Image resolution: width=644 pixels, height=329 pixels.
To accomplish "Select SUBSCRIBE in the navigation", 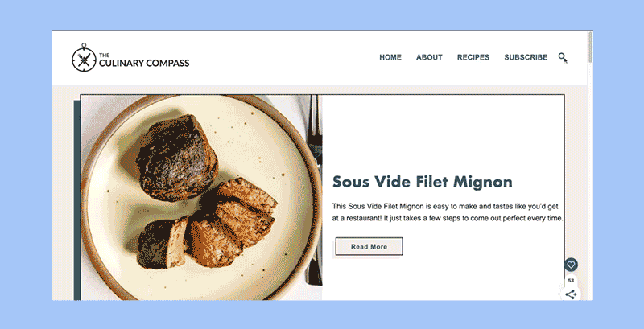I will [526, 57].
